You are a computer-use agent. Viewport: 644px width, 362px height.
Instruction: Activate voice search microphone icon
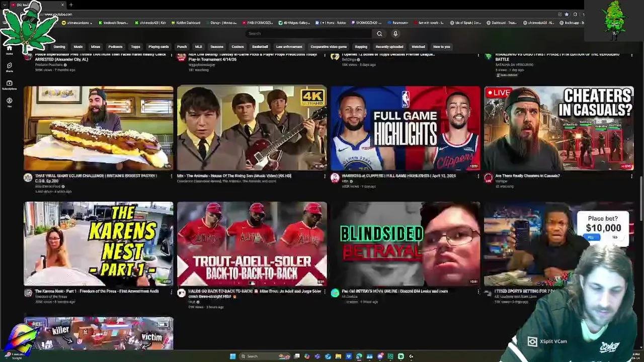coord(395,34)
